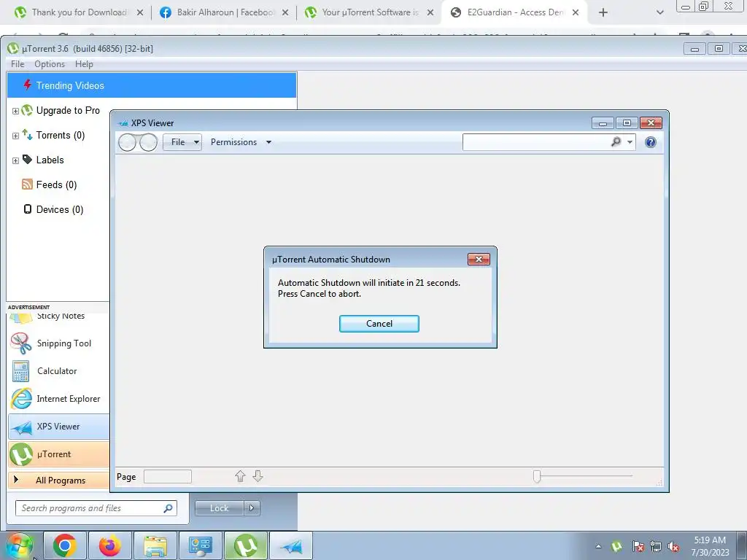Go to next page with down arrow
747x560 pixels.
258,475
